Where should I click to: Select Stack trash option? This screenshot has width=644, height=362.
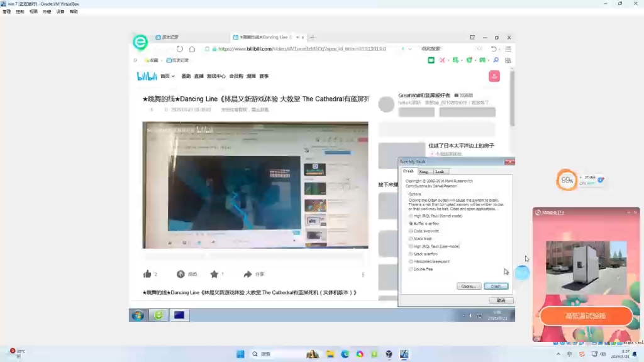(421, 238)
